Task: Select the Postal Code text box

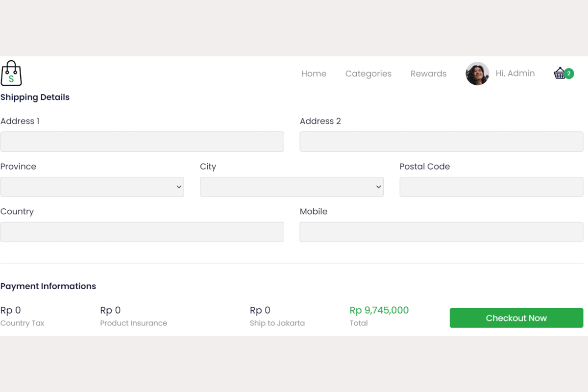Action: coord(491,187)
